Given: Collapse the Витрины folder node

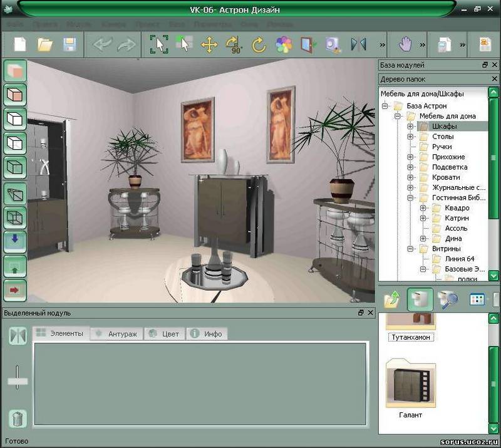Looking at the screenshot, I should [x=411, y=249].
